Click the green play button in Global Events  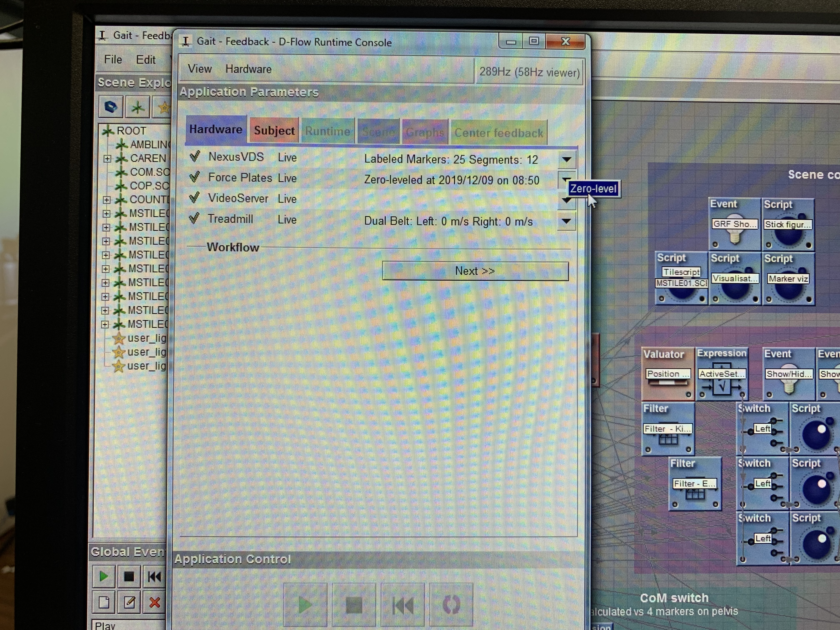tap(103, 576)
